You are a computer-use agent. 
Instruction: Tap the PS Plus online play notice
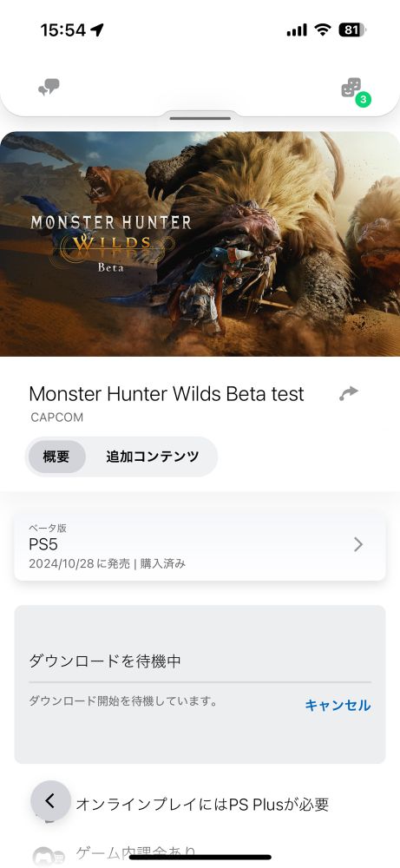(202, 804)
